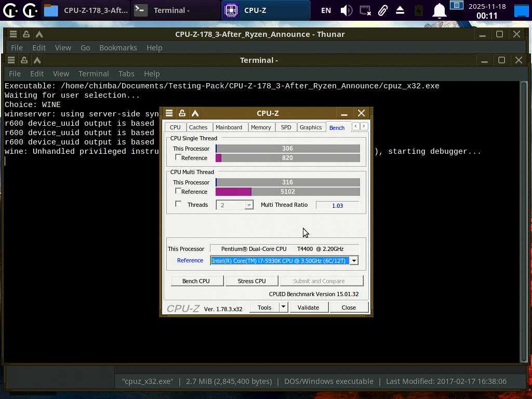This screenshot has height=399, width=532.
Task: Minimize the CPU-Z window
Action: click(x=344, y=114)
